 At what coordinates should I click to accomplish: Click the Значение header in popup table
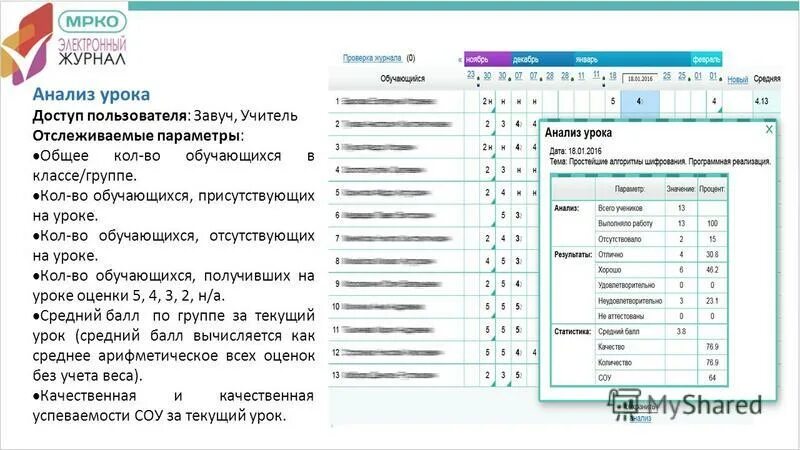point(681,189)
